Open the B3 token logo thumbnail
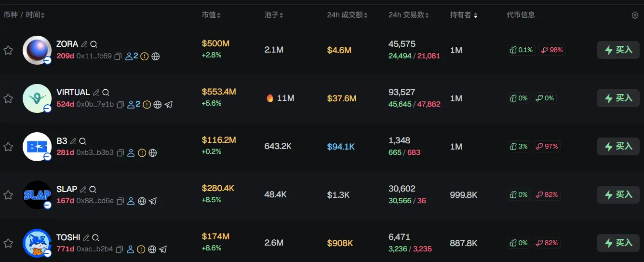This screenshot has height=262, width=644. (37, 147)
